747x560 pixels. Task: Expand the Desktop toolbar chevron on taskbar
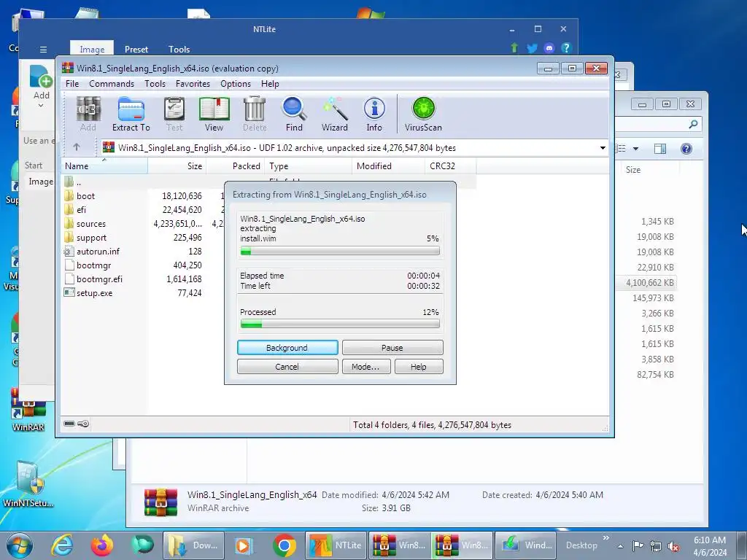[x=606, y=537]
